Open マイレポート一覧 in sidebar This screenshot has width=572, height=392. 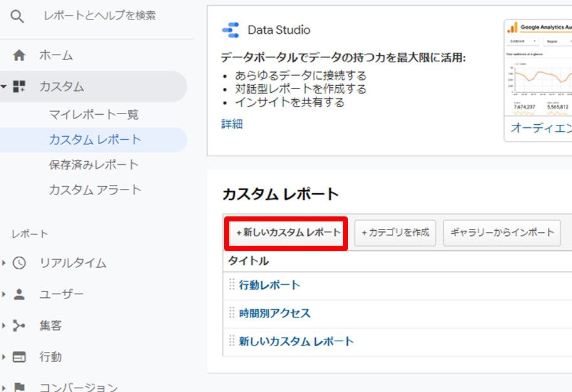point(94,115)
